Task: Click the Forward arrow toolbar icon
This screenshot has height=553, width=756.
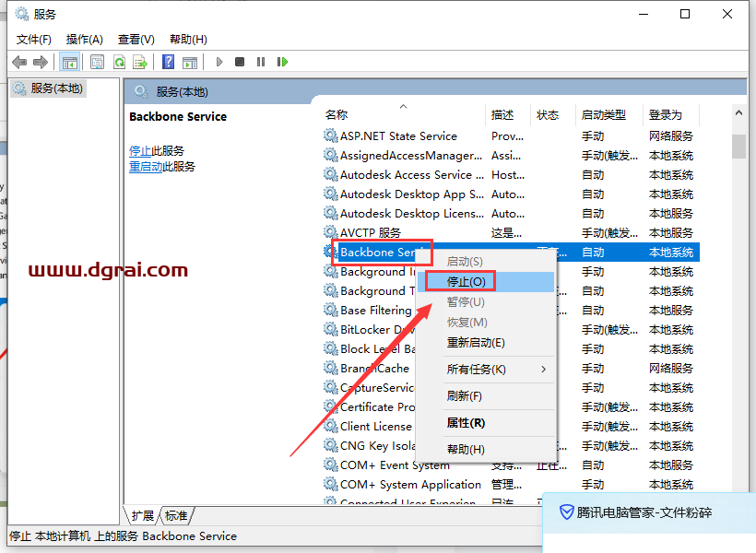Action: (x=41, y=62)
